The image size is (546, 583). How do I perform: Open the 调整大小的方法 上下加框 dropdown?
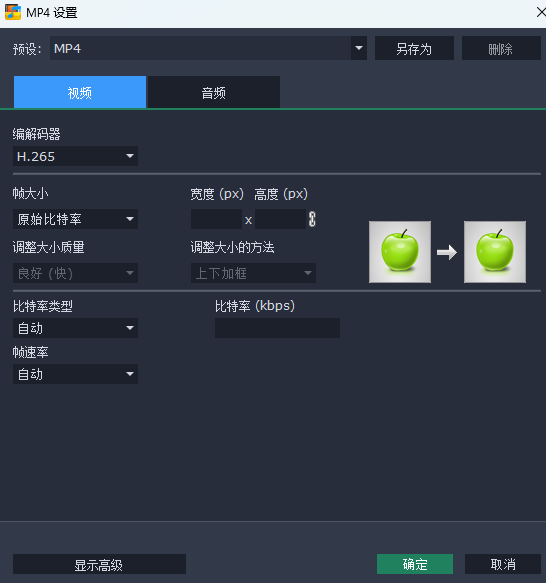coord(253,273)
